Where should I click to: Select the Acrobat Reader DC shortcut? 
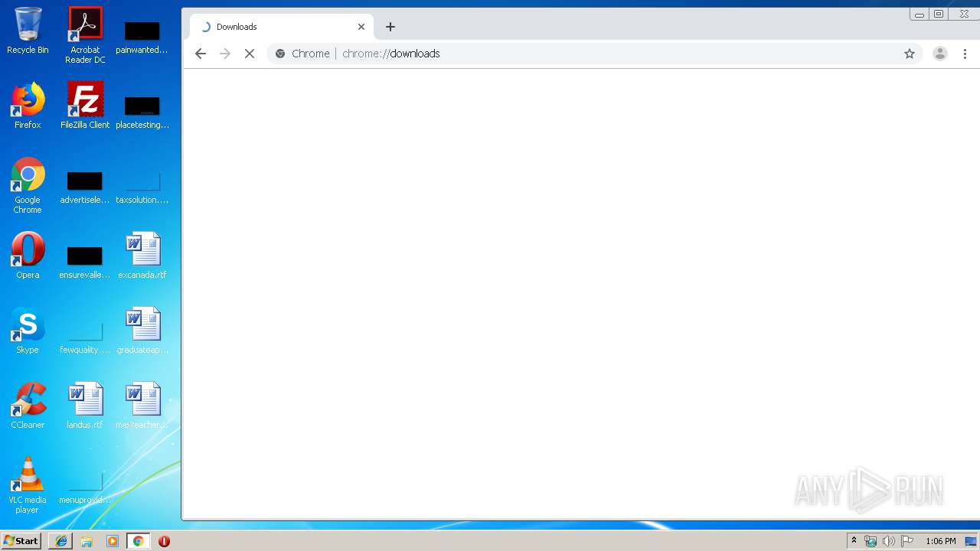(85, 35)
